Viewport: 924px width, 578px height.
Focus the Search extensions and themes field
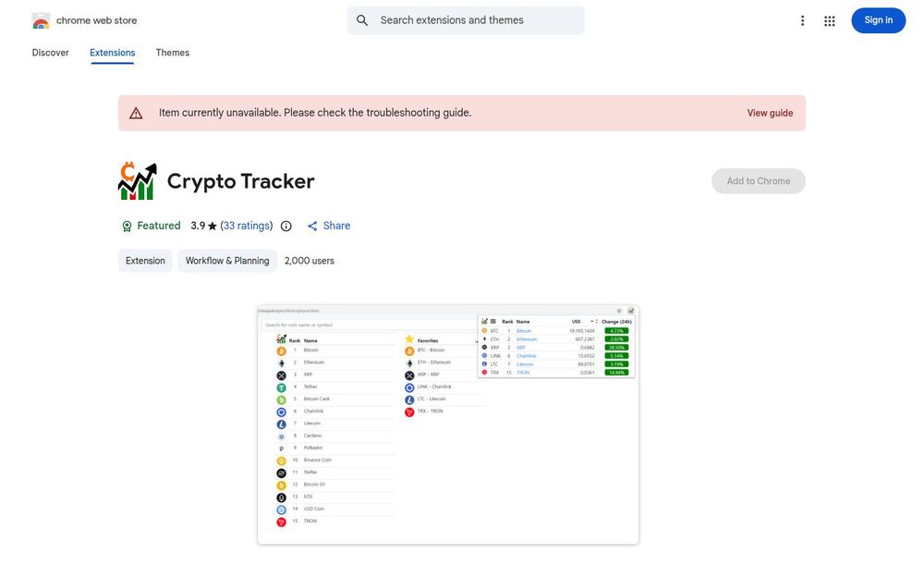(466, 20)
